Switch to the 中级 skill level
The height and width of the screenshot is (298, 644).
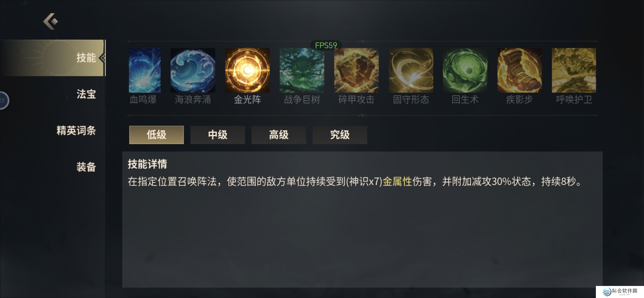[x=218, y=135]
